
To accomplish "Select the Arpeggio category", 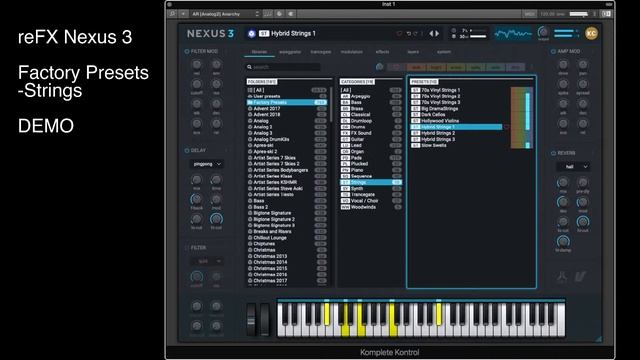I will click(371, 96).
